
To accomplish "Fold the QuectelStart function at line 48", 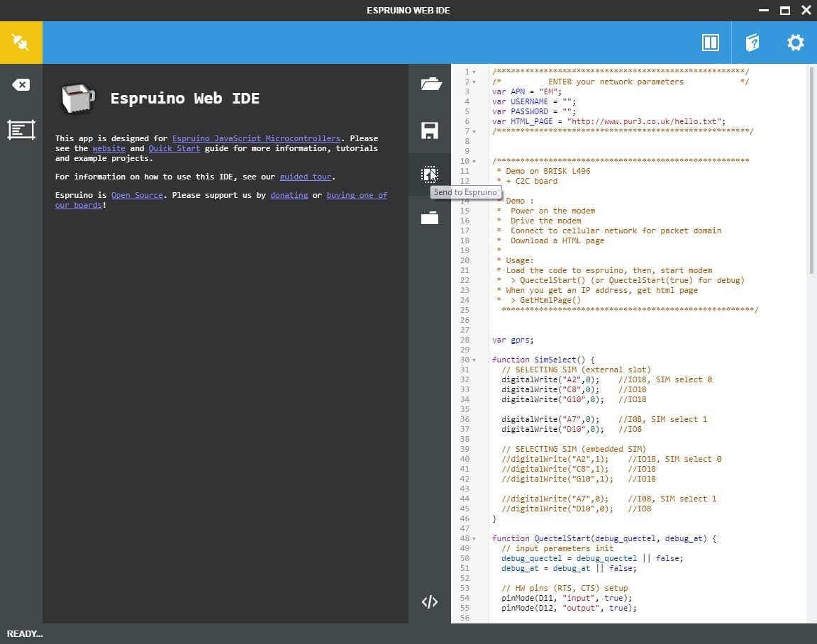I will click(474, 539).
